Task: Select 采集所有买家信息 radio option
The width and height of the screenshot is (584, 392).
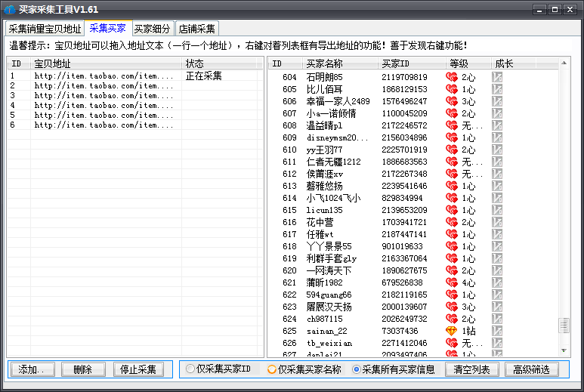Action: click(357, 369)
